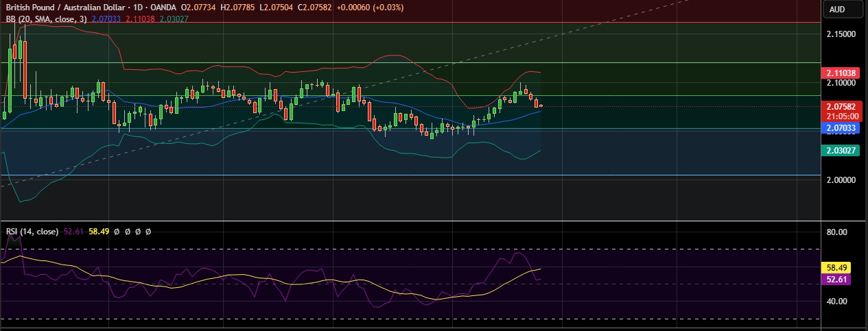
Task: Open the AUD currency selector
Action: 836,9
